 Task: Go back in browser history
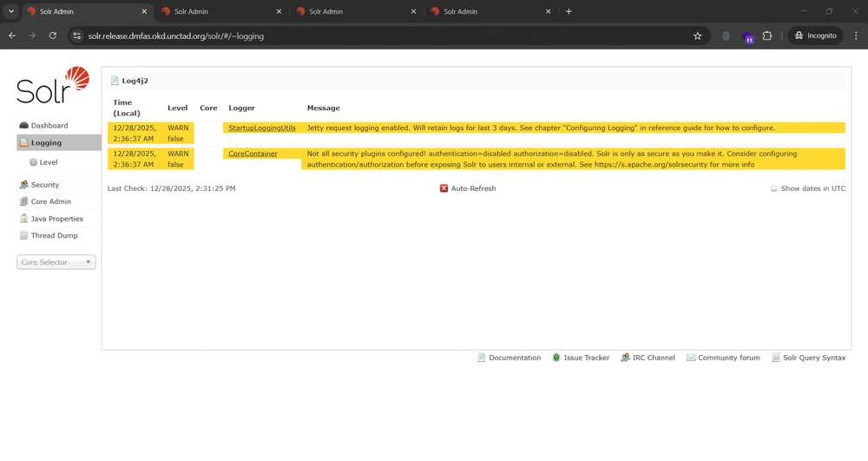[x=12, y=36]
